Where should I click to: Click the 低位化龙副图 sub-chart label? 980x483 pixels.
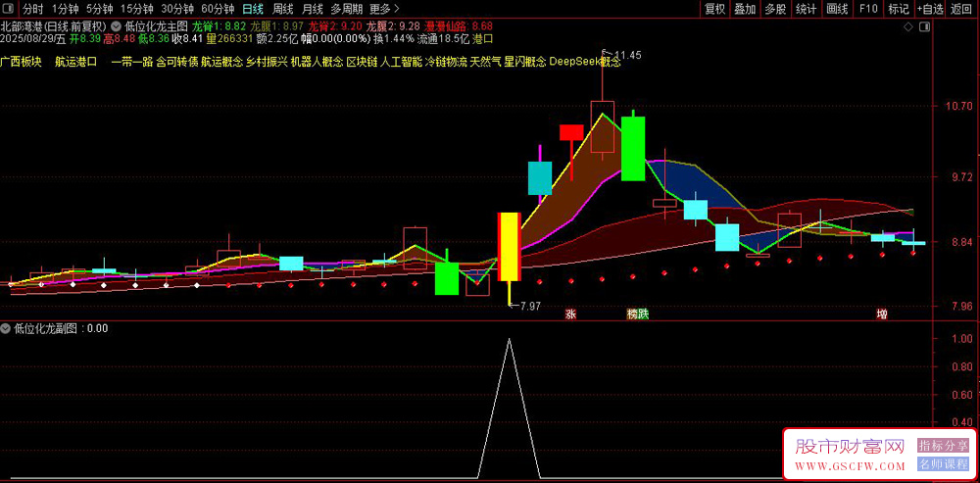pyautogui.click(x=46, y=328)
